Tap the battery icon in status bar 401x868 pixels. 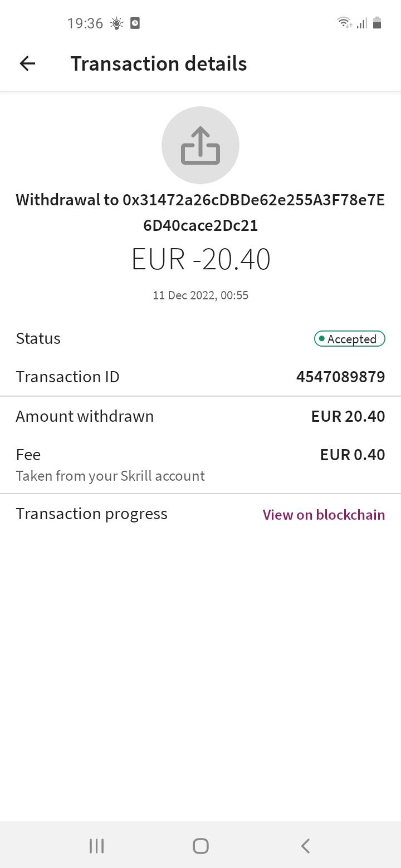tap(377, 23)
